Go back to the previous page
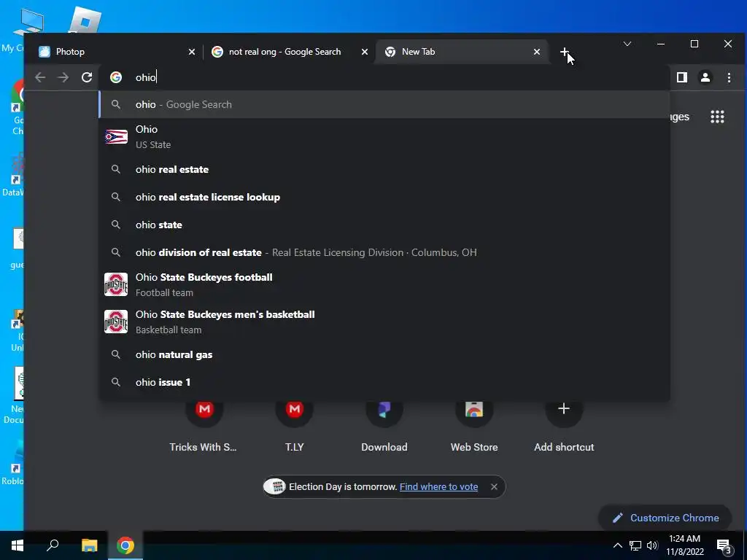The height and width of the screenshot is (560, 747). 40,77
